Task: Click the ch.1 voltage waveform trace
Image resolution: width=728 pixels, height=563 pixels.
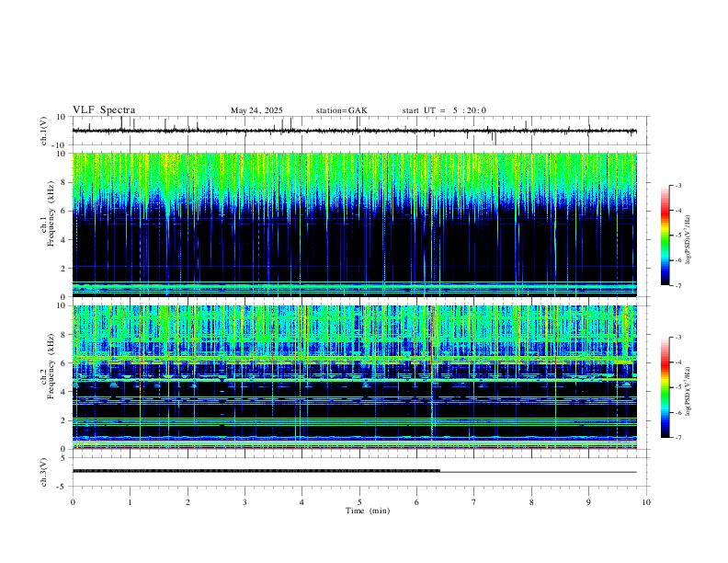Action: (x=354, y=131)
